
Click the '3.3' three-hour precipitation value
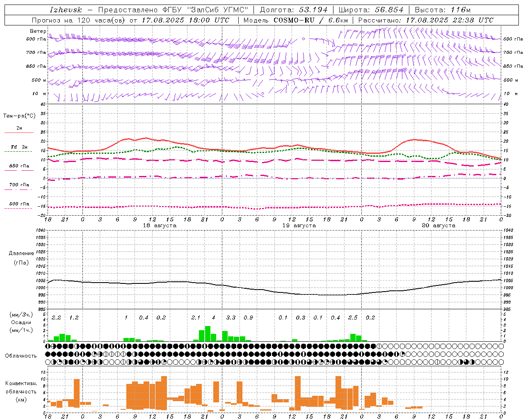231,317
